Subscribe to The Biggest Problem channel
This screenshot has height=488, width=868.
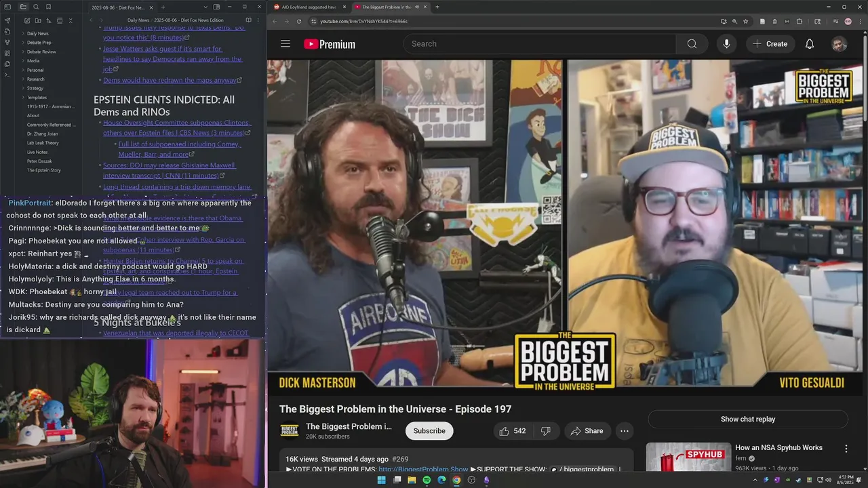pos(429,431)
